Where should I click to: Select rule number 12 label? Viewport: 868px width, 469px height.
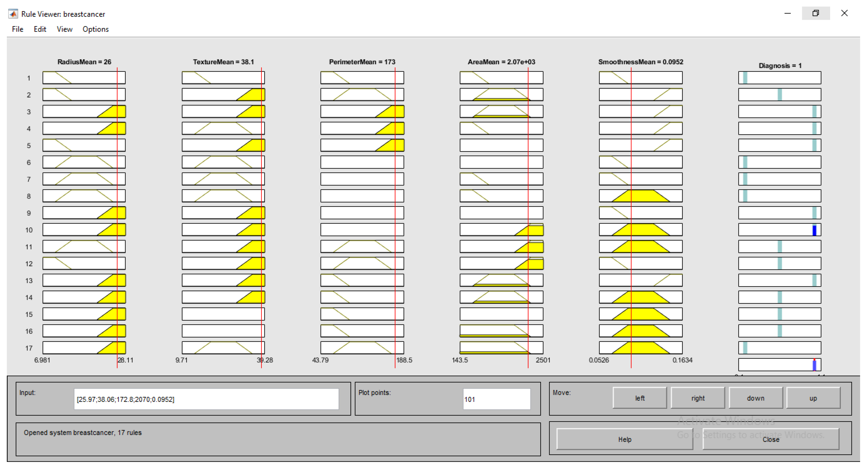pos(29,264)
